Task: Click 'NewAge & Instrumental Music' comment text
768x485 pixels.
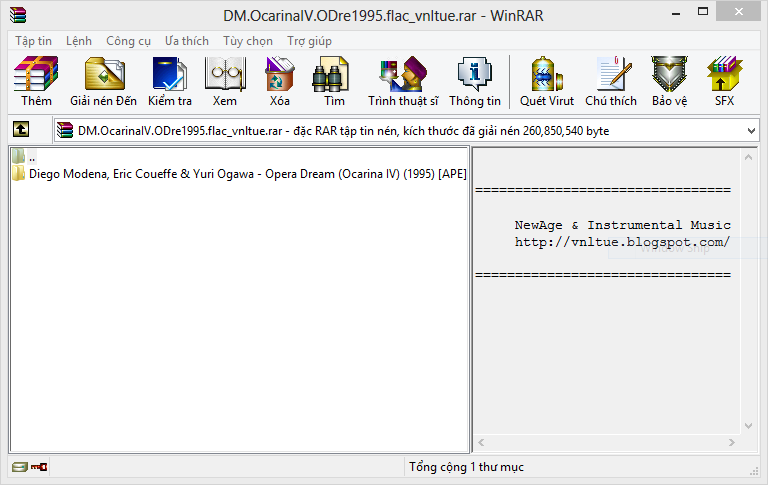Action: click(x=622, y=225)
